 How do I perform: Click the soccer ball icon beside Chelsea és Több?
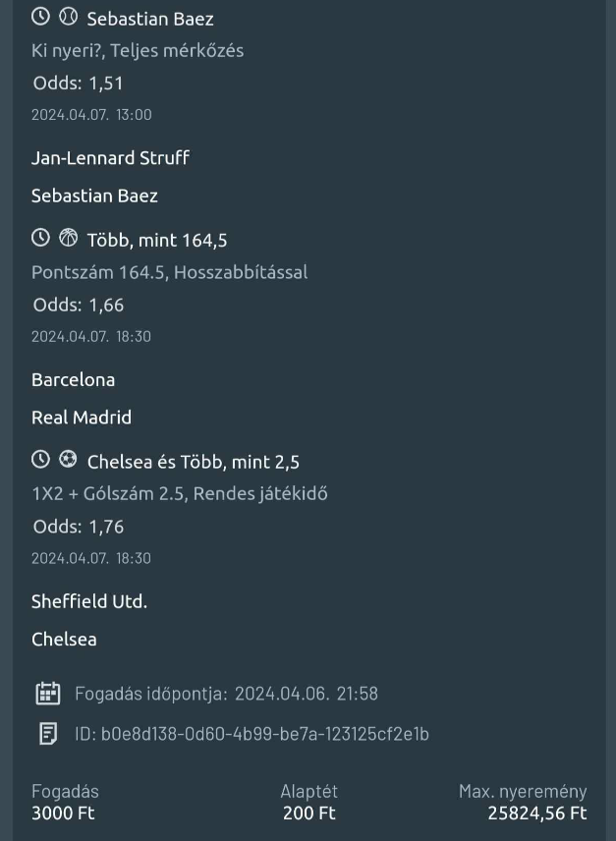point(68,460)
